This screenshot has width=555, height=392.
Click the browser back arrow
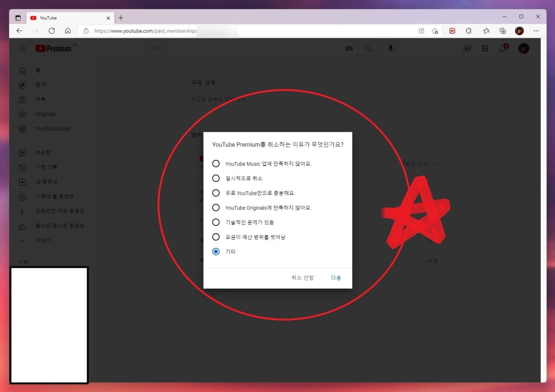click(x=20, y=31)
